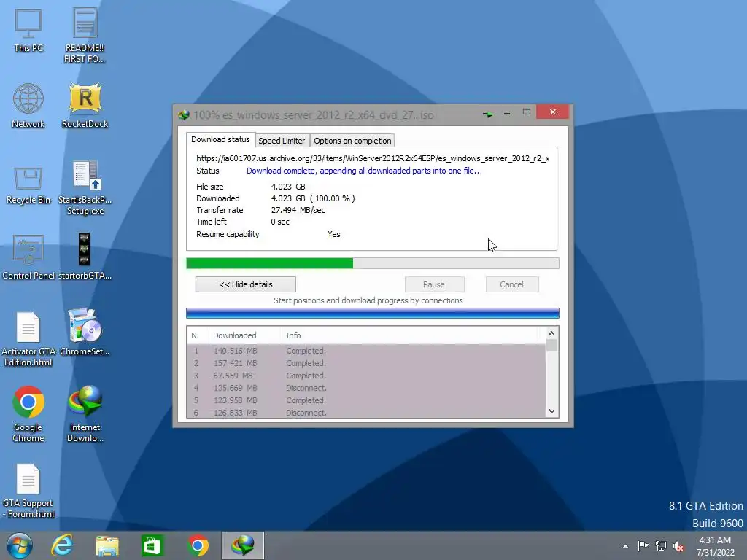
Task: Open This PC desktop icon
Action: point(28,31)
